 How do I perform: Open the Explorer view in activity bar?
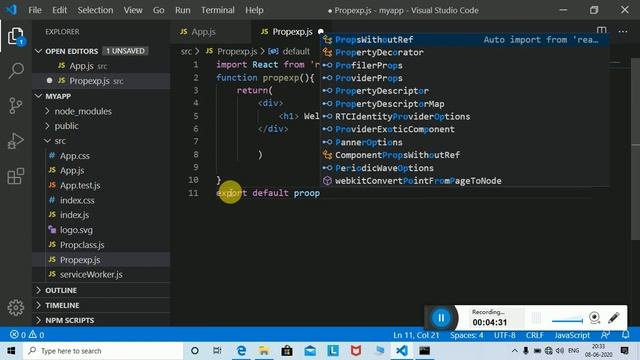16,36
